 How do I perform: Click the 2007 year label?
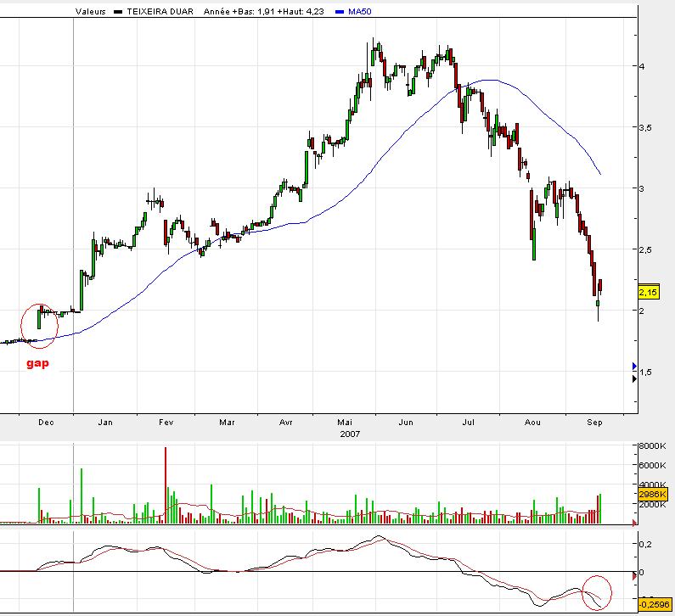coord(350,434)
